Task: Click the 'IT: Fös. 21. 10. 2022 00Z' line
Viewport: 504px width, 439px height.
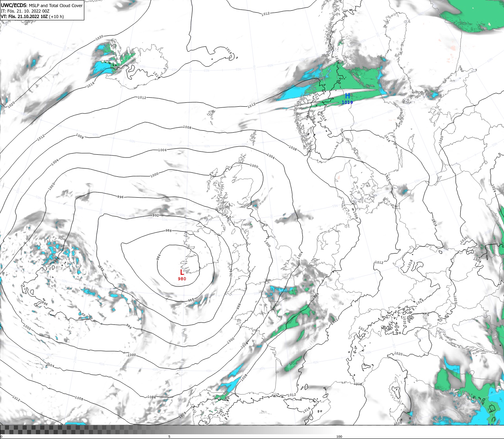Action: (25, 11)
